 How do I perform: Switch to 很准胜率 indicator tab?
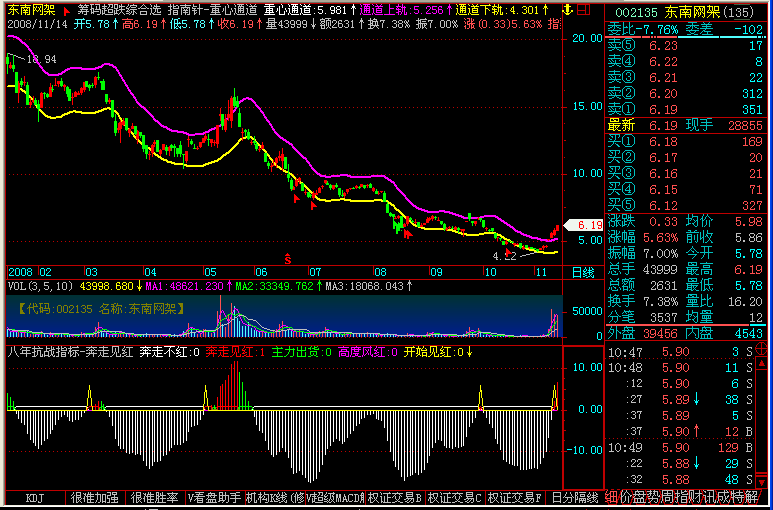tap(155, 497)
